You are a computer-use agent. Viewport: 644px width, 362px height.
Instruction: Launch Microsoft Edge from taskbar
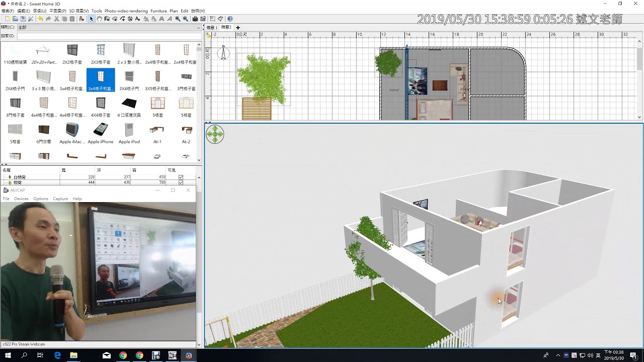(x=57, y=355)
